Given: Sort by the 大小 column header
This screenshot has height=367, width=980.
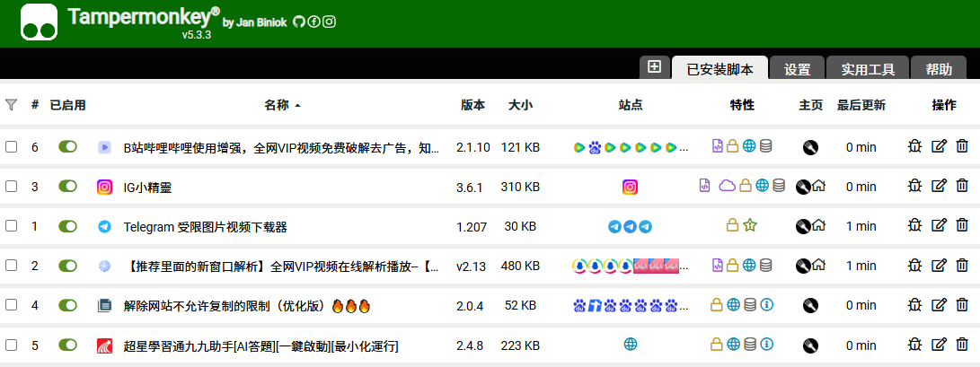Looking at the screenshot, I should coord(520,105).
